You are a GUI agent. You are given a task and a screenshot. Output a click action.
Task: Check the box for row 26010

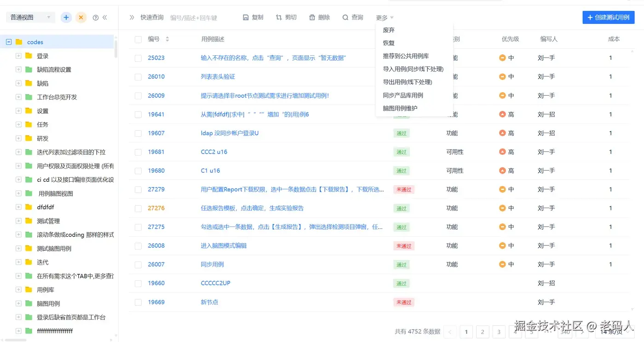coord(138,77)
